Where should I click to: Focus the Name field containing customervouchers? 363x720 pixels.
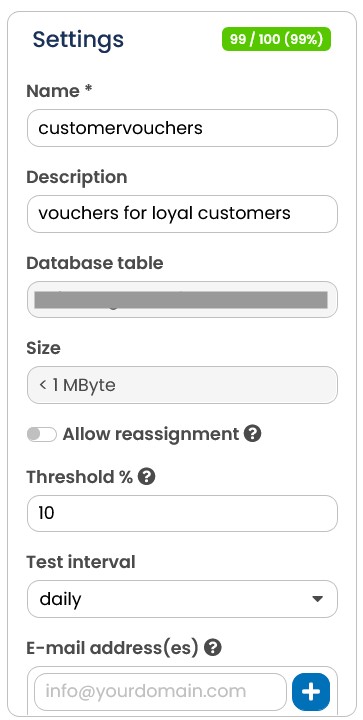tap(182, 128)
